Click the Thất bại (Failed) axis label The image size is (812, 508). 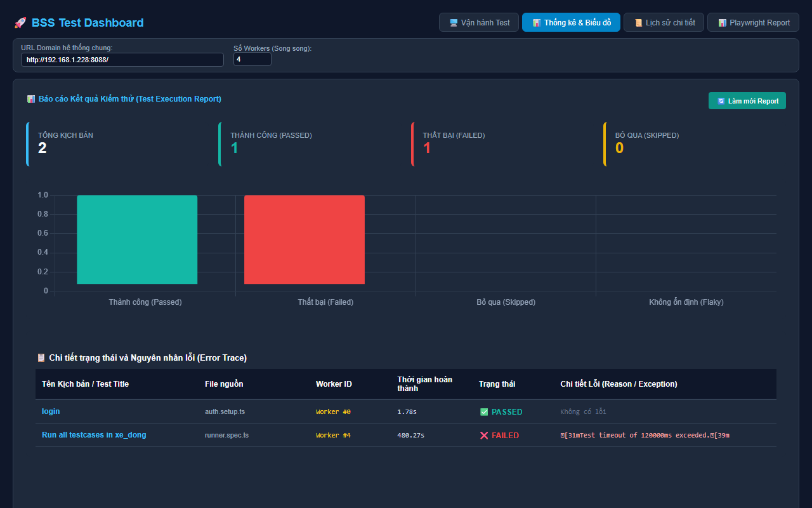pyautogui.click(x=325, y=302)
